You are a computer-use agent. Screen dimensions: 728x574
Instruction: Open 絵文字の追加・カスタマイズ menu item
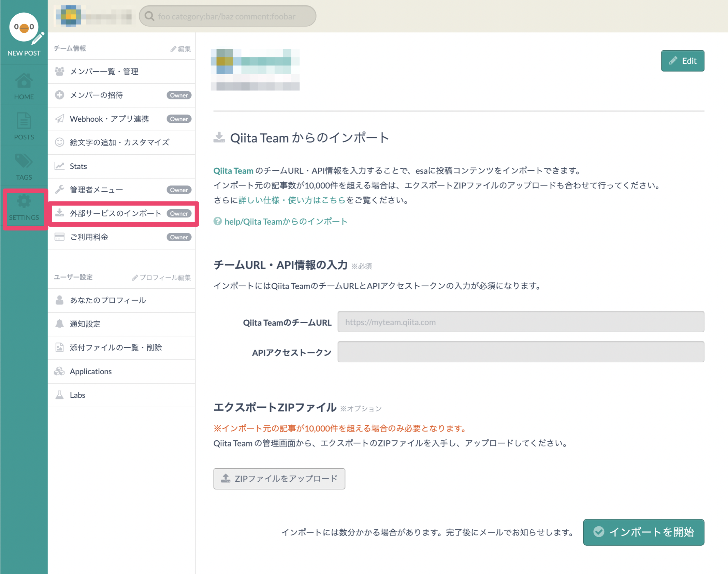coord(121,142)
